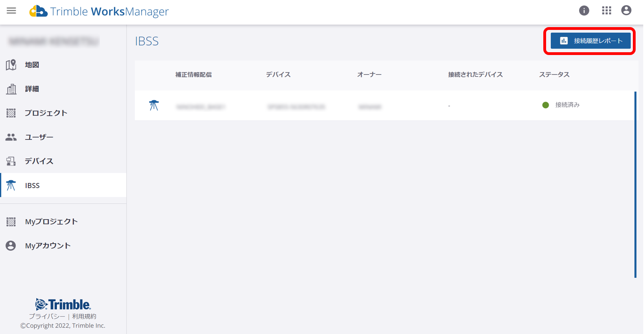Click the users icon beside ユーザー
The height and width of the screenshot is (334, 644).
click(x=11, y=137)
